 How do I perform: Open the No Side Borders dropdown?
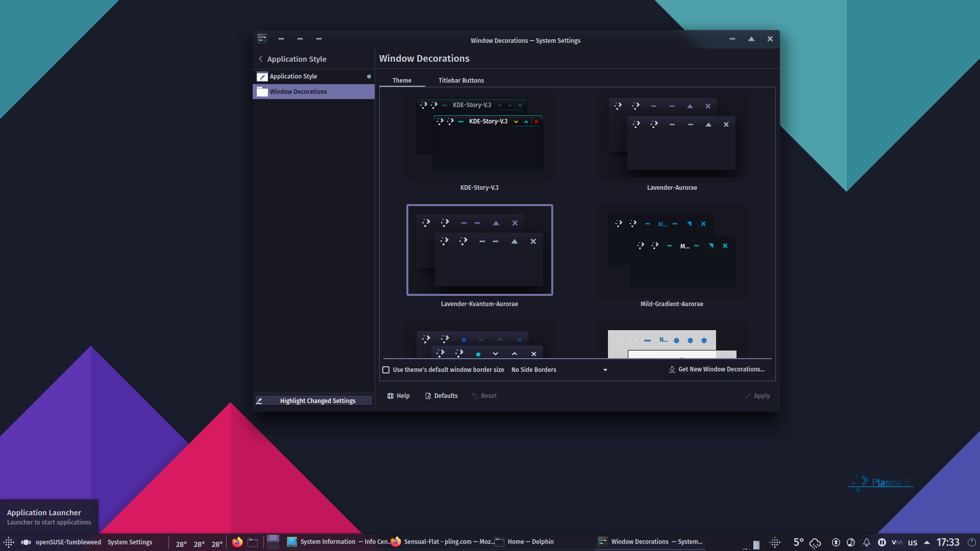tap(559, 370)
